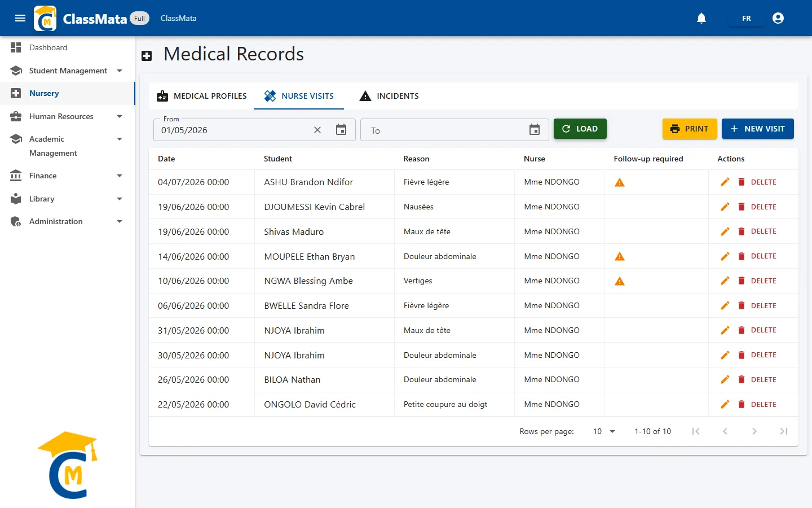Click the Print button
The height and width of the screenshot is (508, 812).
[690, 129]
